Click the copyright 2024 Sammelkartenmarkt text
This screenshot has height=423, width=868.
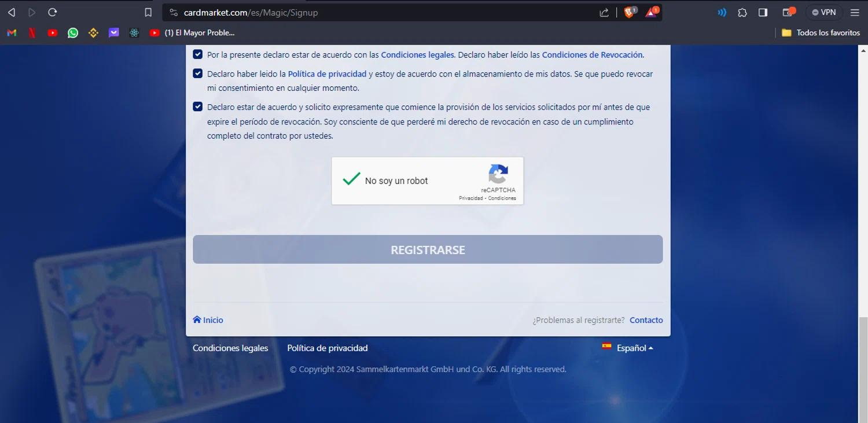pos(428,369)
